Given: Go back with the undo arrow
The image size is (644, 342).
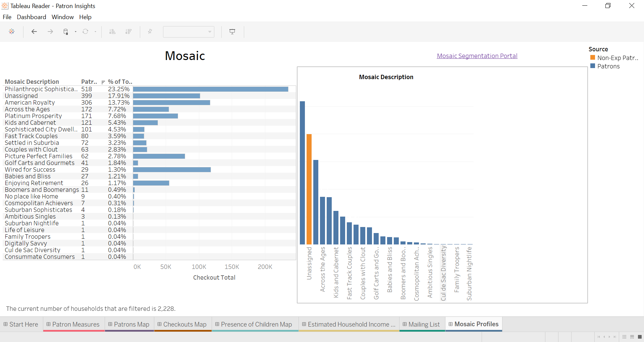Looking at the screenshot, I should [x=34, y=32].
